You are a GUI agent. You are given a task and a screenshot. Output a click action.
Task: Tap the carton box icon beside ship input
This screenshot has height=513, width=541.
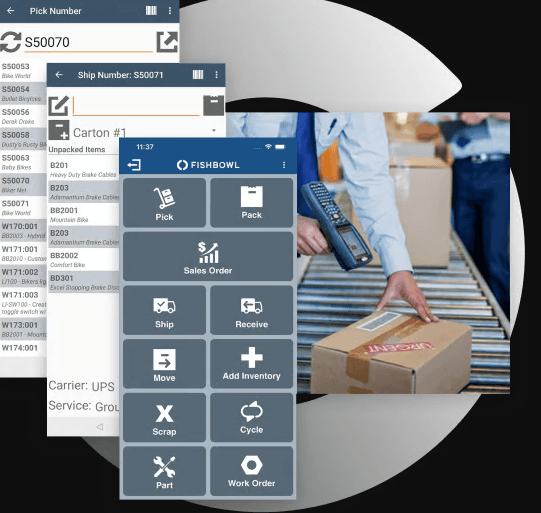(214, 105)
